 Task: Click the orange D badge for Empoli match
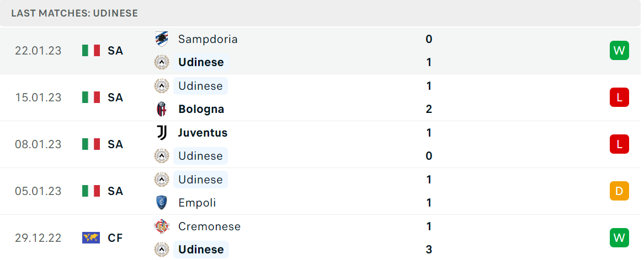click(x=619, y=191)
